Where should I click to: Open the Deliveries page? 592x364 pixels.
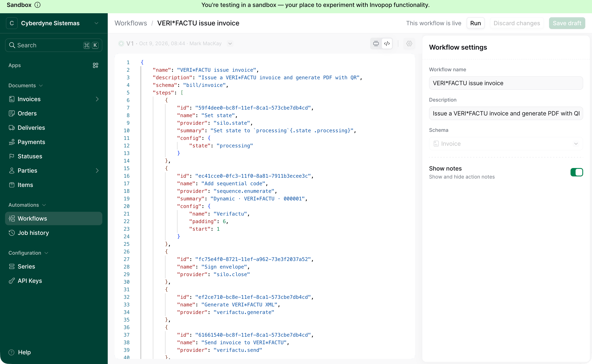(53, 128)
